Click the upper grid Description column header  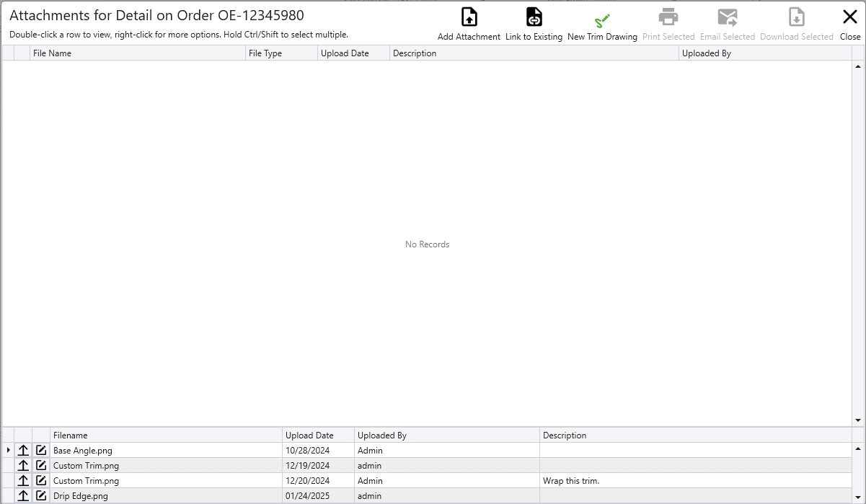534,53
